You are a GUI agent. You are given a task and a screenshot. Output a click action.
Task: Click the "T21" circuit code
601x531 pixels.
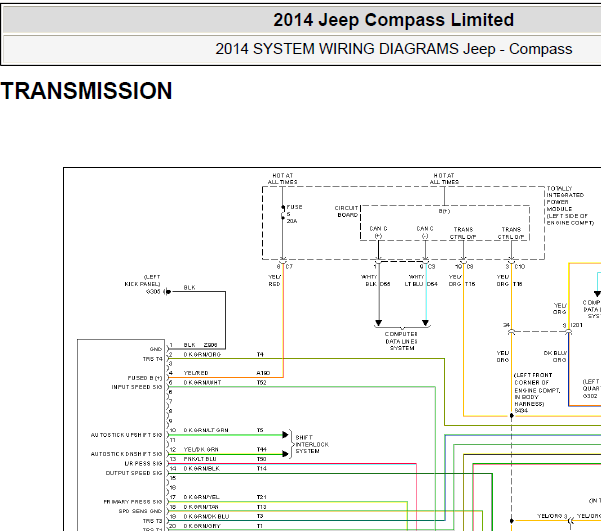tap(261, 497)
